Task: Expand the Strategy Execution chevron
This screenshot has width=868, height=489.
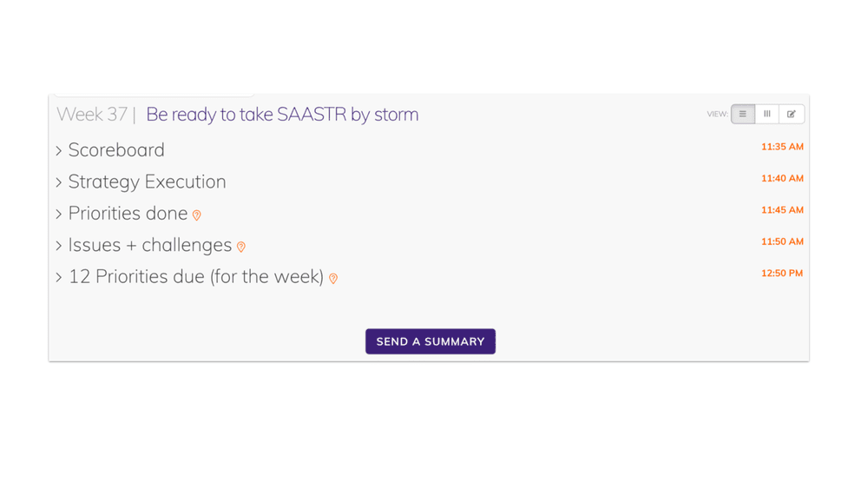Action: point(59,182)
